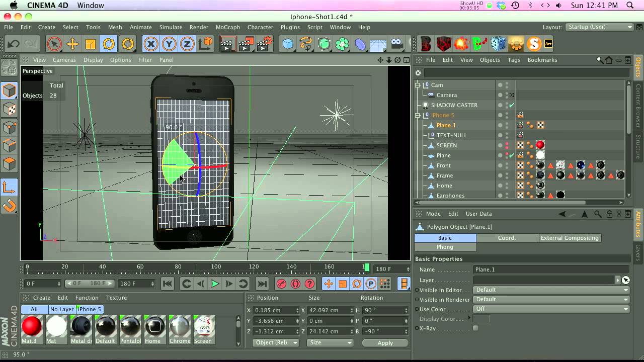Open the Layout dropdown Startup (User)

599,27
